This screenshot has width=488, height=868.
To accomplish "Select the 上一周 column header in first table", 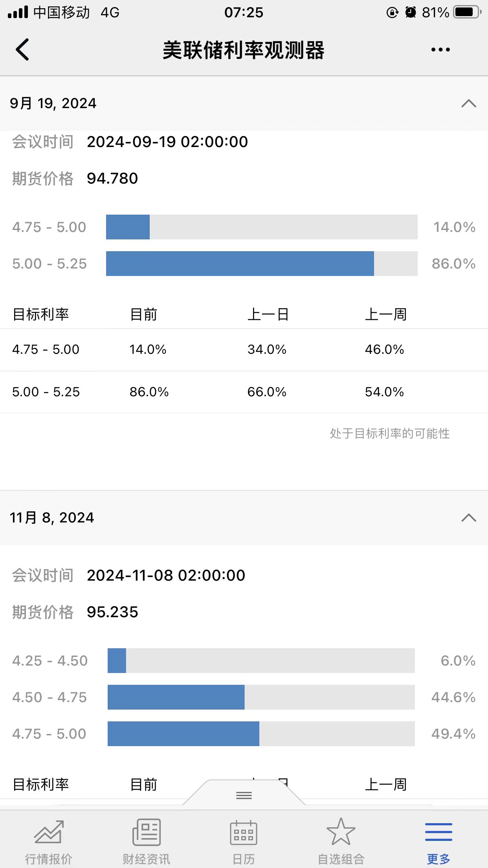I will tap(385, 314).
